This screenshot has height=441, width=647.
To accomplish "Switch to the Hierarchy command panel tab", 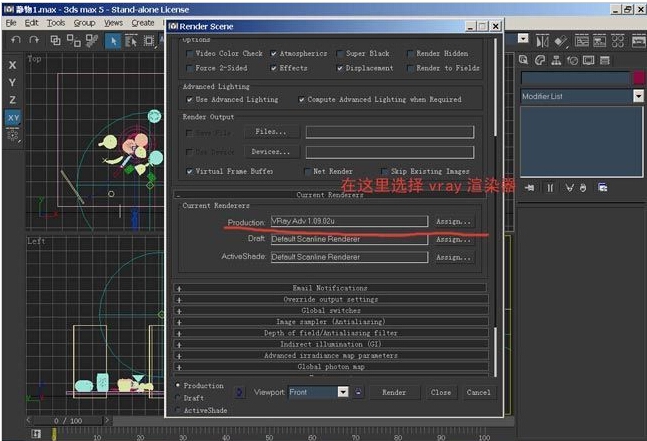I will (x=556, y=60).
